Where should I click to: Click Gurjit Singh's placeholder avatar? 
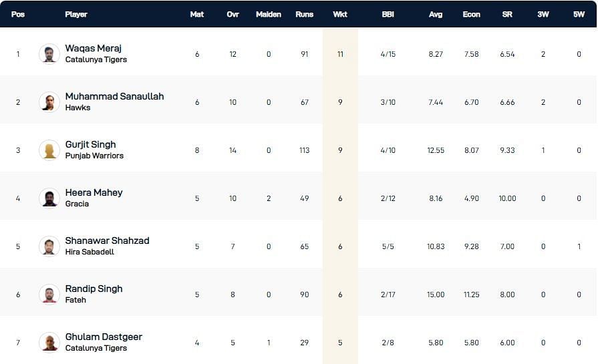point(49,150)
